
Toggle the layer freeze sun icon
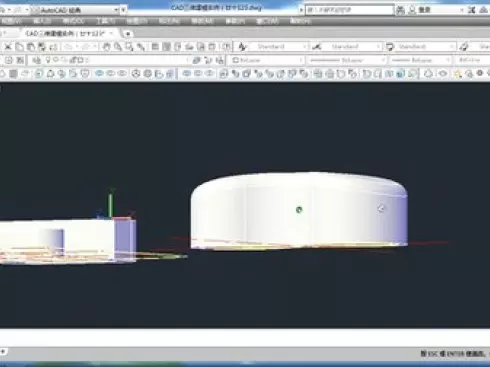coord(56,60)
